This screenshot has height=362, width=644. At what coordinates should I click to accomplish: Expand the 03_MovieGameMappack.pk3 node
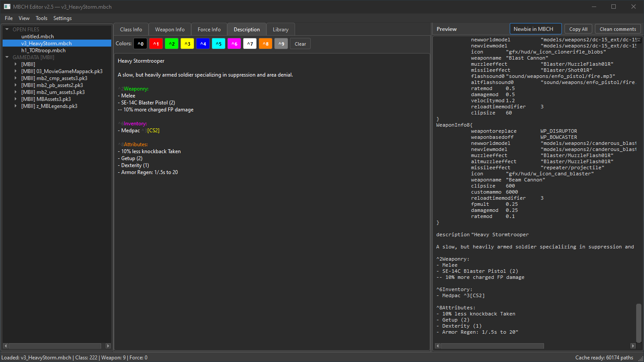[16, 71]
